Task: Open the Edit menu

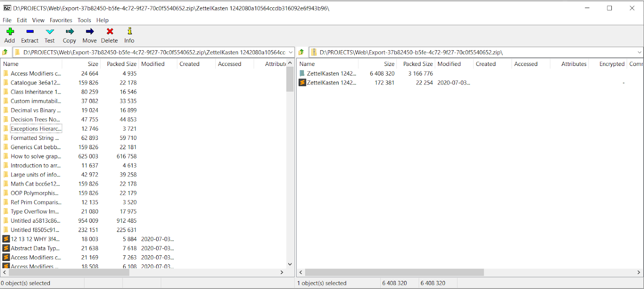Action: click(x=22, y=20)
